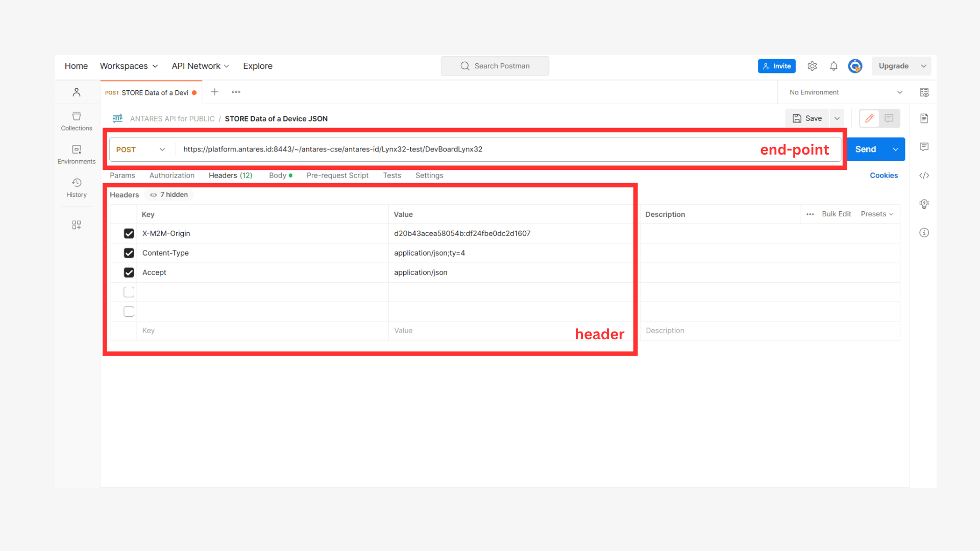Open the code snippet panel icon
This screenshot has height=551, width=980.
(924, 176)
